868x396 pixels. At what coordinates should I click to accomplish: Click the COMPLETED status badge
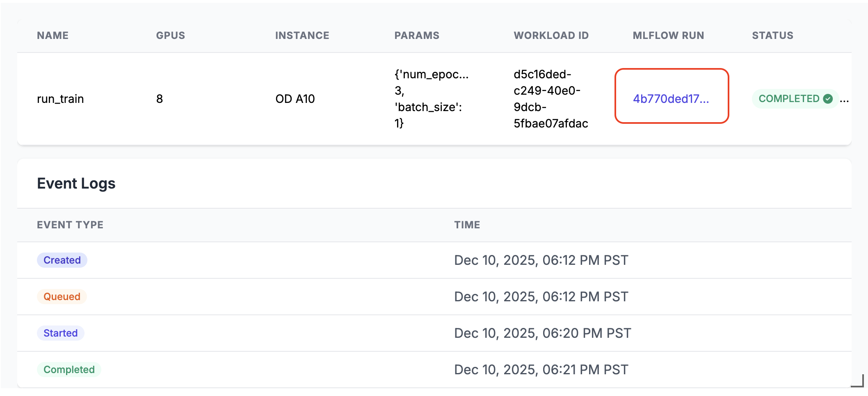788,99
